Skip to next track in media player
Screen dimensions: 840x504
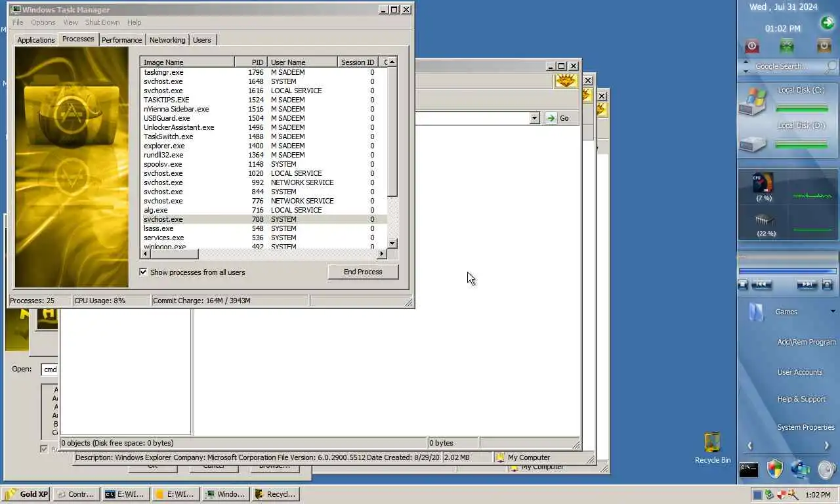(807, 284)
